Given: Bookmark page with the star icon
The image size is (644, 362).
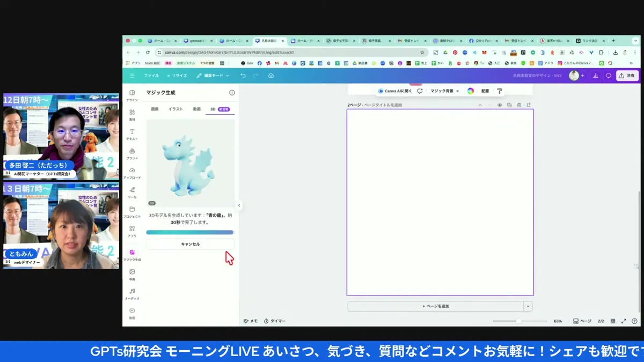Looking at the screenshot, I should [422, 53].
